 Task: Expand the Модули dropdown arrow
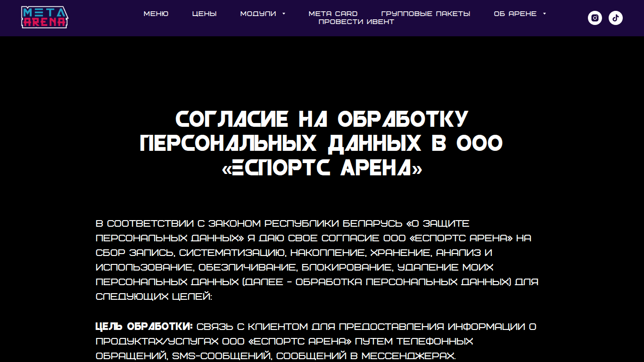coord(284,14)
